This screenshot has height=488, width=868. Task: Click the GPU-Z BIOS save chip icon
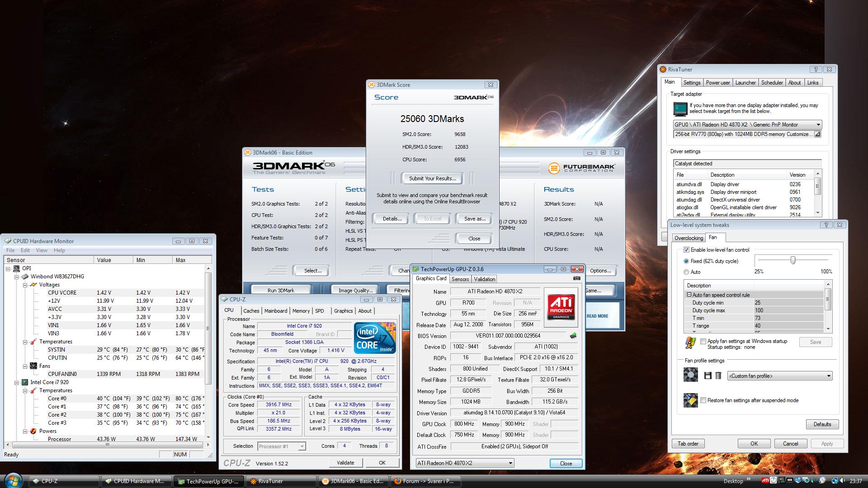pos(573,336)
